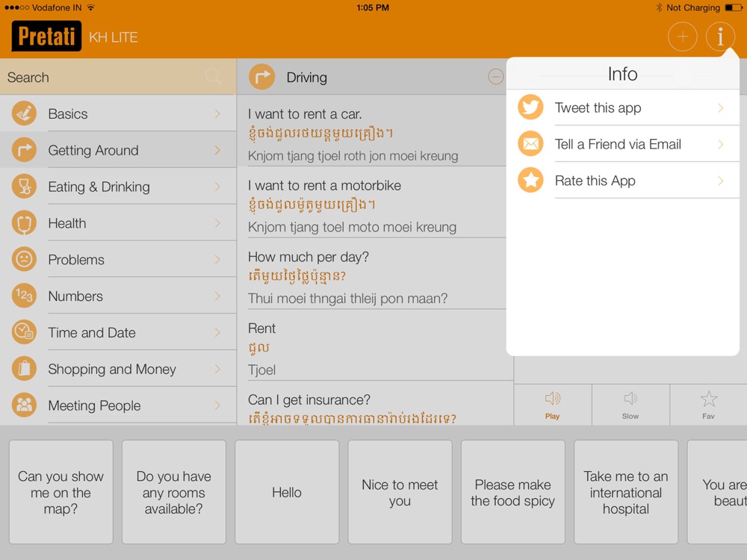Tap the Health stethoscope icon
The image size is (747, 560).
click(24, 223)
